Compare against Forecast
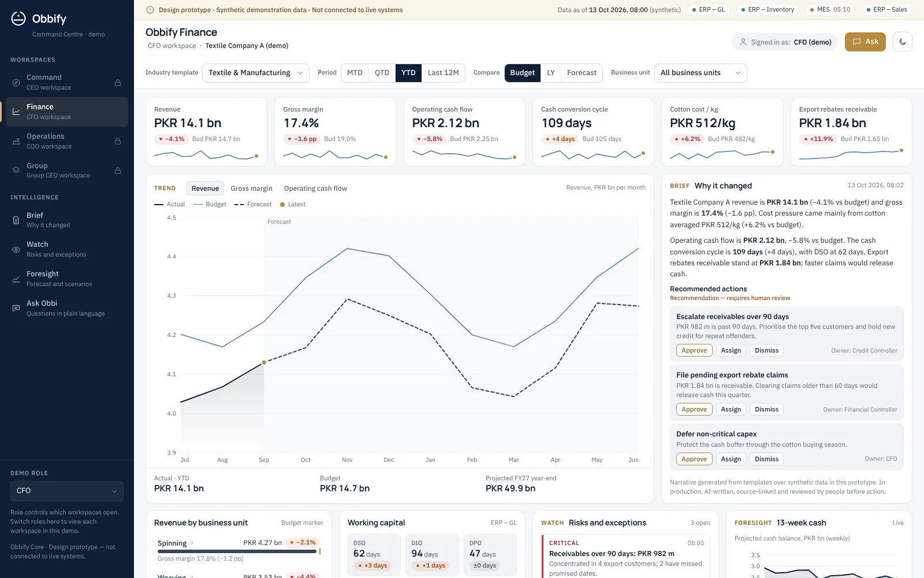The height and width of the screenshot is (578, 924). pyautogui.click(x=582, y=73)
